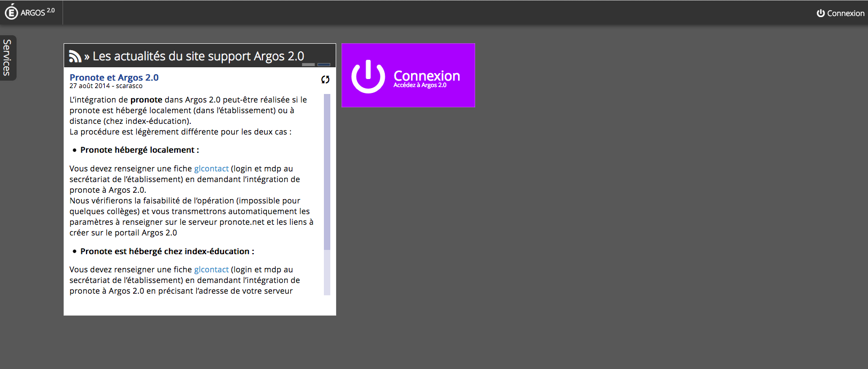Click the RSS feed icon
The height and width of the screenshot is (369, 868).
pos(75,57)
